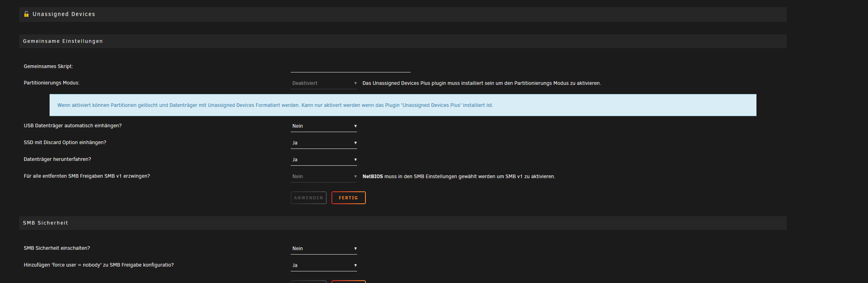
Task: Click the SMB v1 erzwingen label
Action: point(87,176)
